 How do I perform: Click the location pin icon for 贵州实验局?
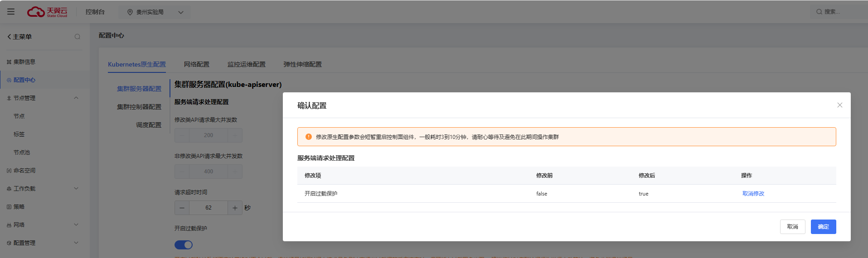[x=130, y=12]
